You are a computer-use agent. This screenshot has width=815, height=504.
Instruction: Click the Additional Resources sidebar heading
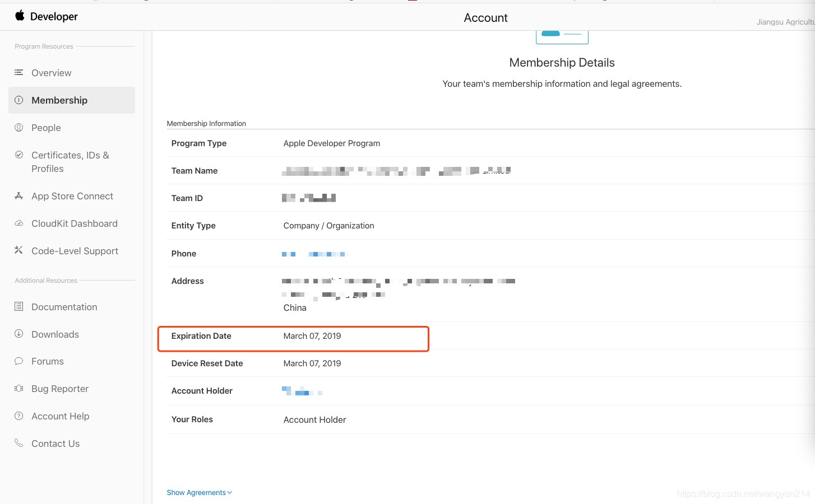(46, 281)
